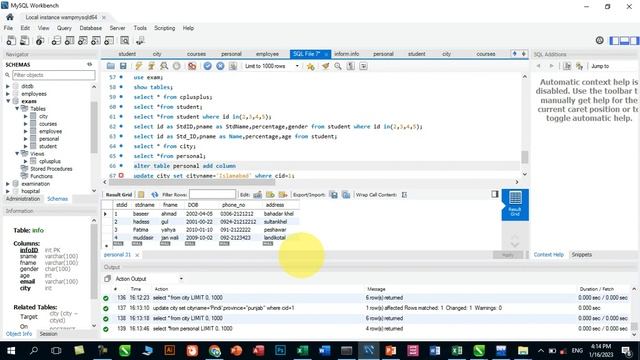Toggle invisible characters icon in editor toolbar

point(351,66)
